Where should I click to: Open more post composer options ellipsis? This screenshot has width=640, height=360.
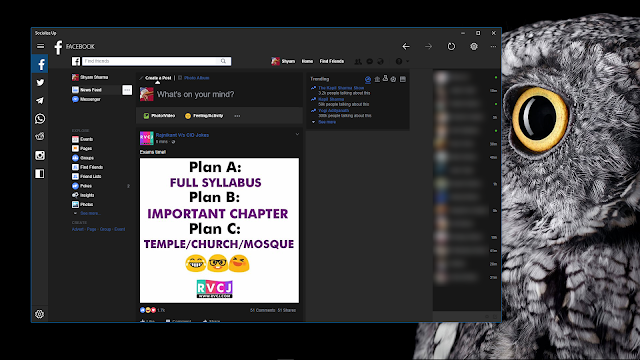(237, 116)
